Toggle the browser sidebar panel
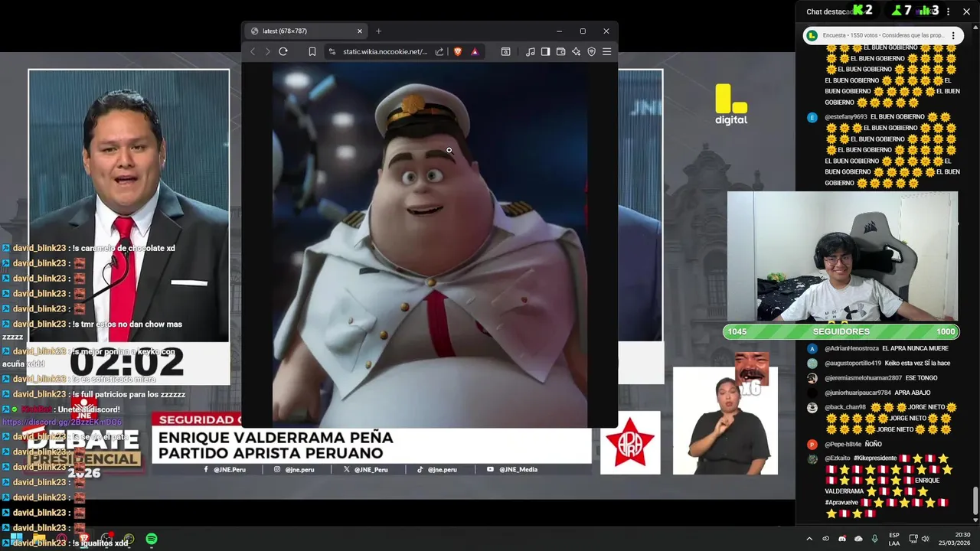980x551 pixels. [x=545, y=51]
